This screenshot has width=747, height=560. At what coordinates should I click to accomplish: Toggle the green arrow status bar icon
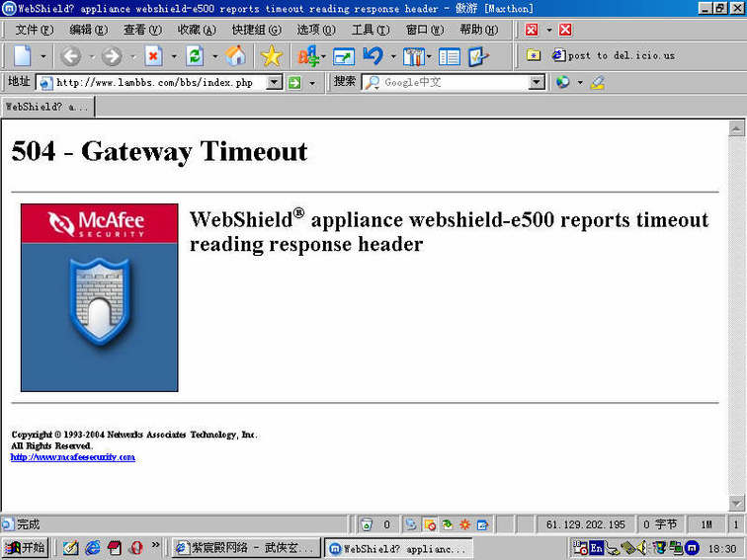pos(448,524)
